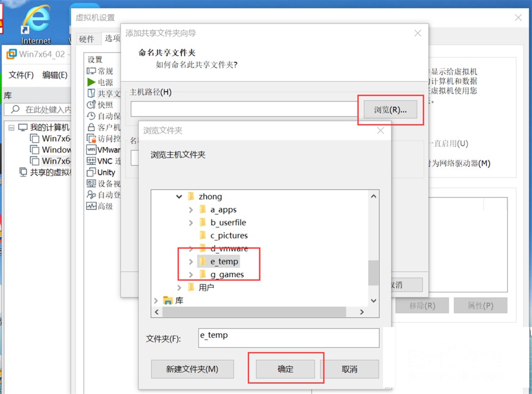Select the 访问控制 access control icon

92,138
